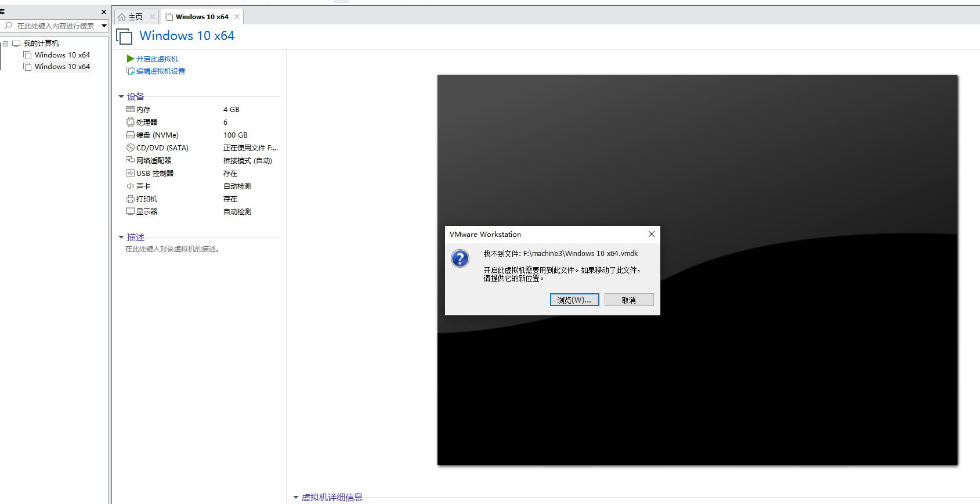Click the USB controller (USB 控制器) icon
Screen dimensions: 980x504
[131, 173]
